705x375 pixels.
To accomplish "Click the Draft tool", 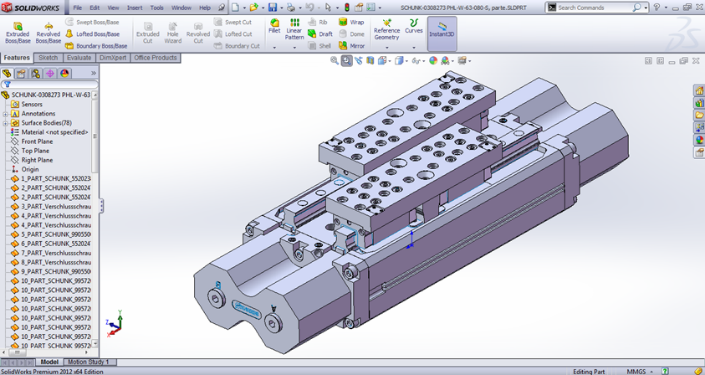I will 320,34.
